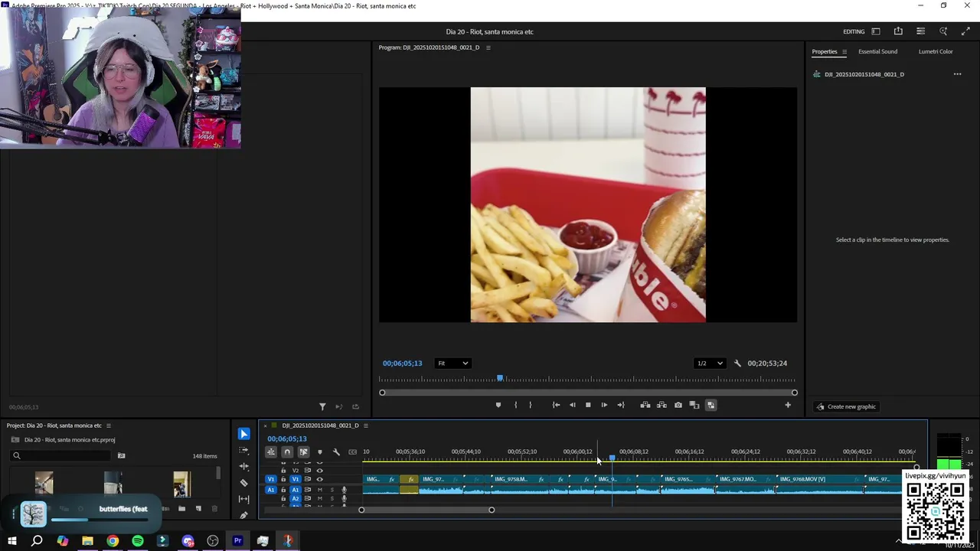
Task: Select the DJI_20251020151048_0021_D timeline tab
Action: tap(320, 425)
